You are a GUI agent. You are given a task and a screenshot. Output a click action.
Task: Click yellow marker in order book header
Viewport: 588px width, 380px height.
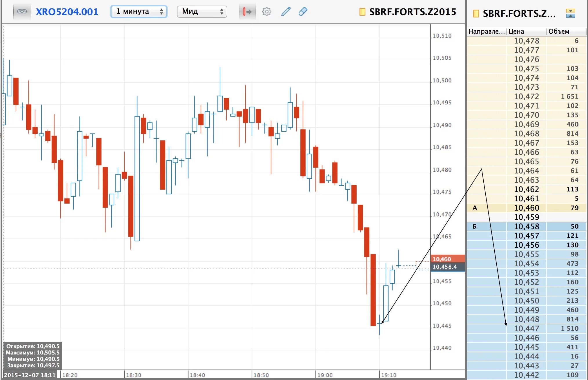[x=476, y=14]
